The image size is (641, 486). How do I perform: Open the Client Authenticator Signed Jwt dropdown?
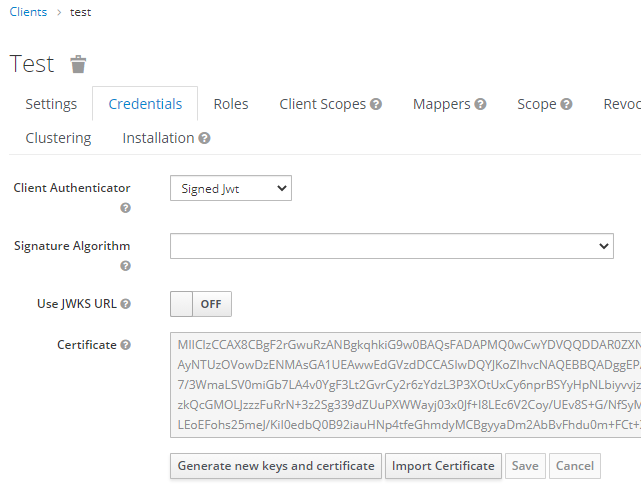pos(231,188)
